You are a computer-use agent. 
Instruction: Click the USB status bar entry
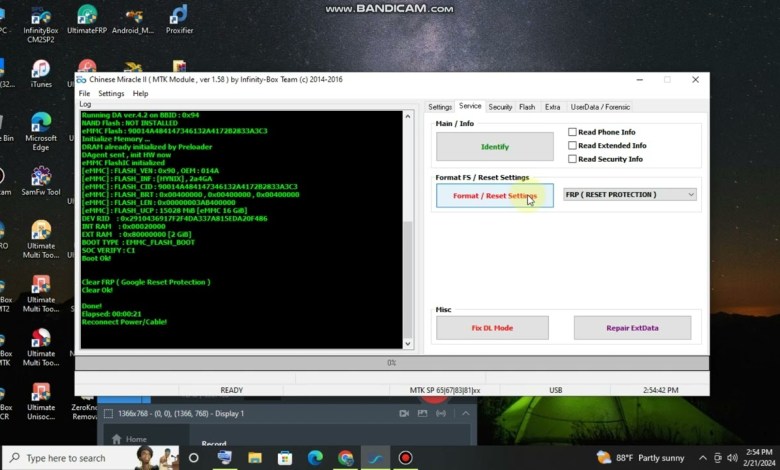[556, 390]
